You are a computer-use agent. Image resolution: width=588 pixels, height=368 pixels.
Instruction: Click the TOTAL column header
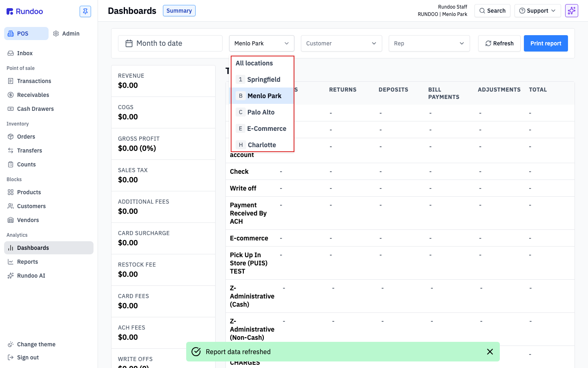538,90
